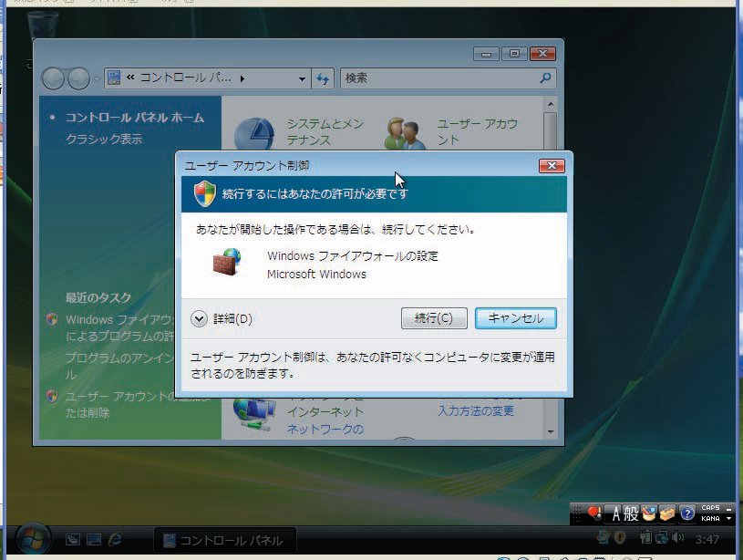Click the security alert shield tray icon

point(620,538)
